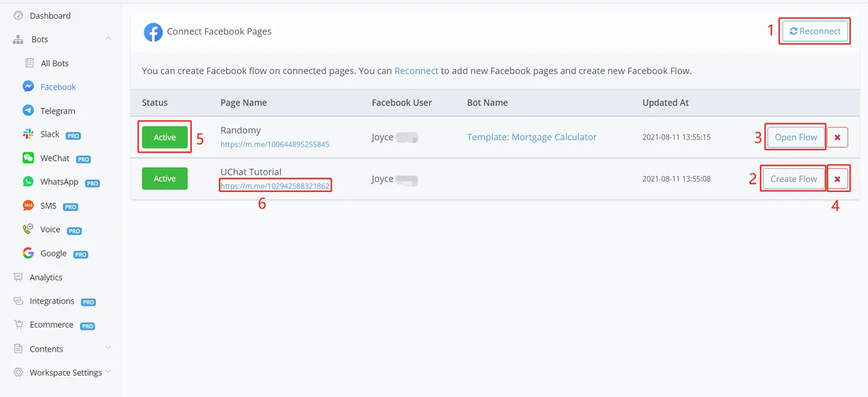The height and width of the screenshot is (397, 868).
Task: Click the 2021-08-11 13:55:08 timestamp
Action: click(676, 179)
